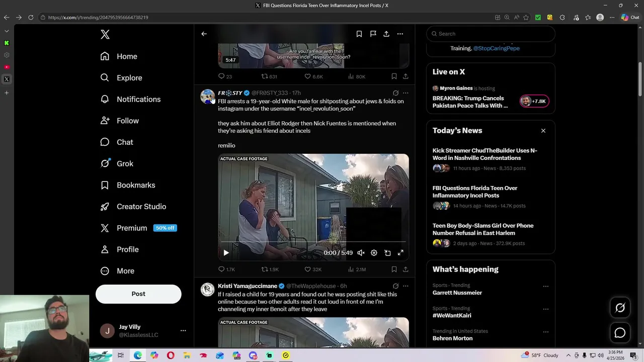644x362 pixels.
Task: Click the X logo in sidebar
Action: coord(105,34)
